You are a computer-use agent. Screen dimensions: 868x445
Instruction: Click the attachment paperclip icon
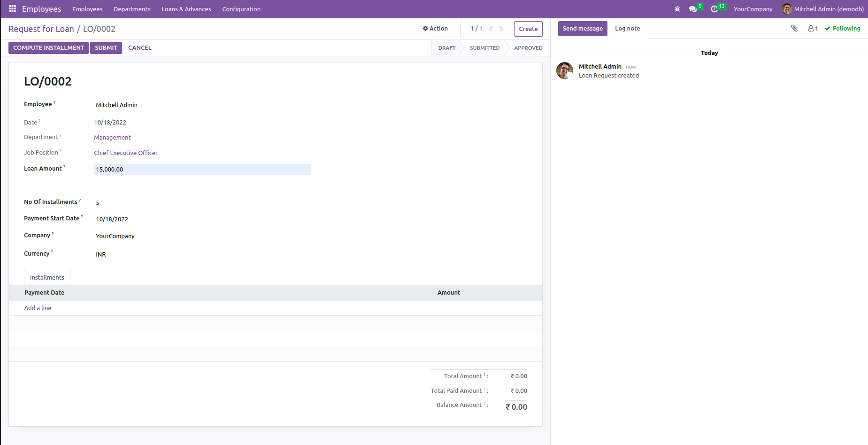pos(794,29)
